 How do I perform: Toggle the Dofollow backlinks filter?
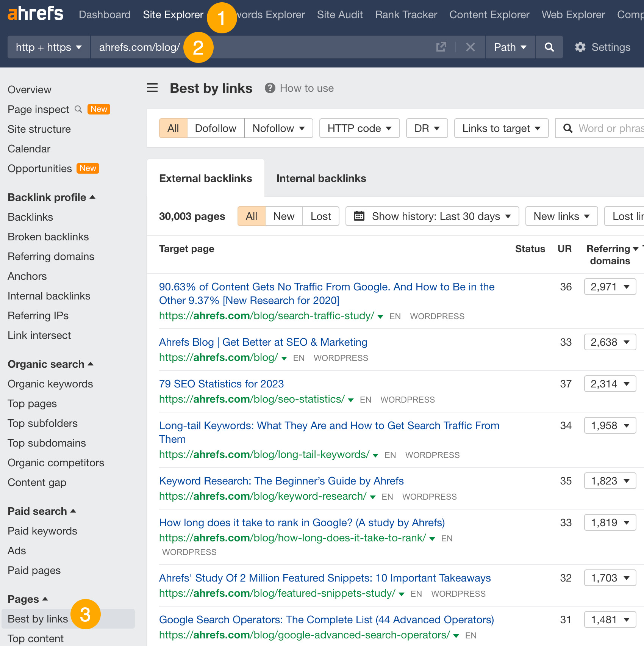215,128
